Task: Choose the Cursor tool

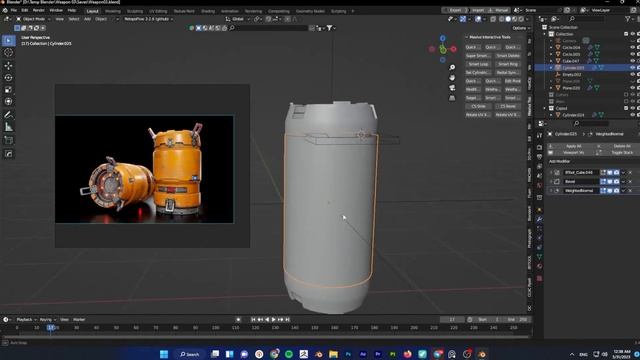Action: point(8,53)
